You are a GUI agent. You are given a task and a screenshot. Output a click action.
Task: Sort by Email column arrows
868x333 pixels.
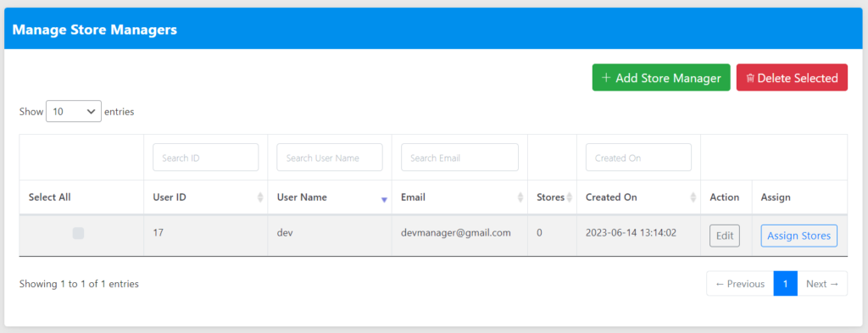520,197
